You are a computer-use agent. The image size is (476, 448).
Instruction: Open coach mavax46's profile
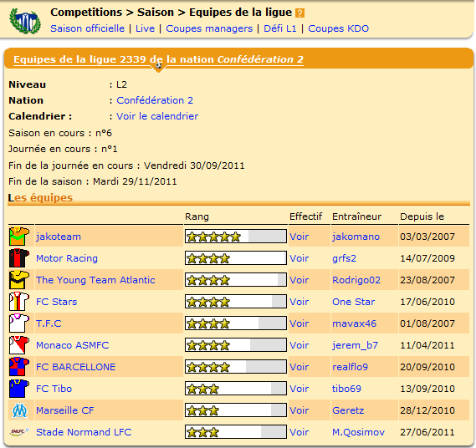(354, 323)
